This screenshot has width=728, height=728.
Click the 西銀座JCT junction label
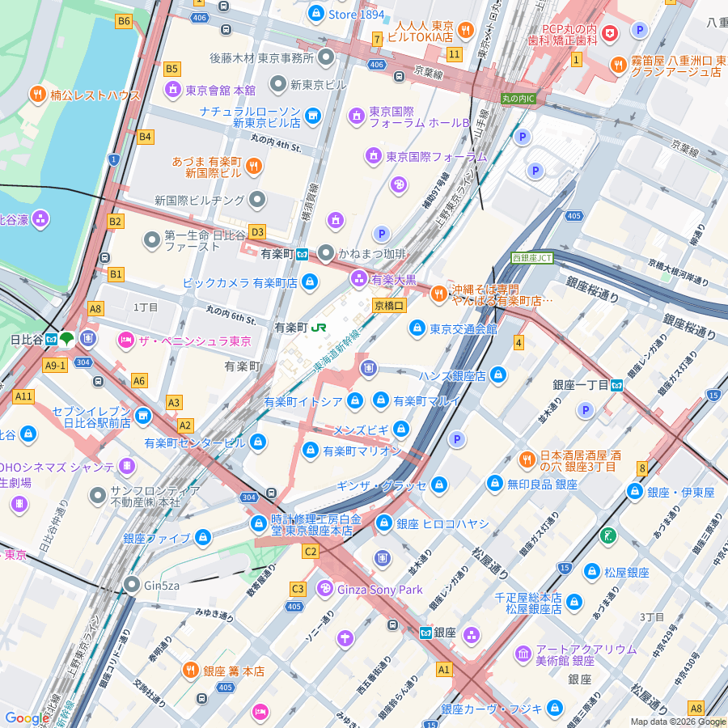click(x=532, y=258)
